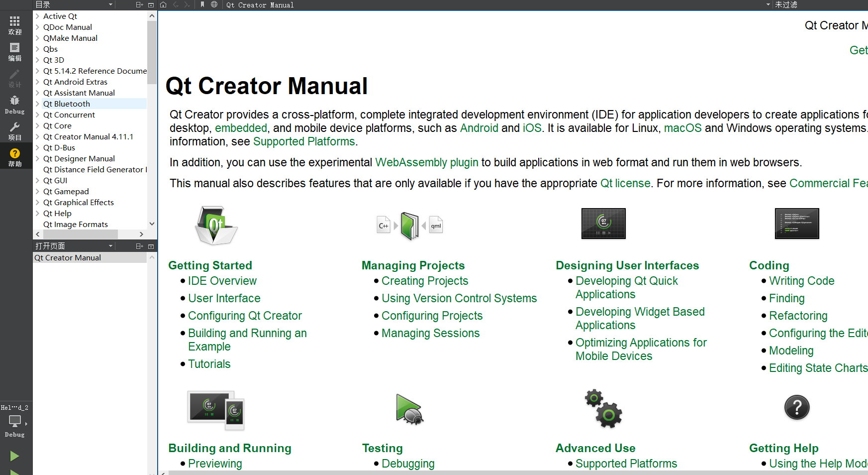
Task: Click the contents tree vertical scrollbar thumb
Action: (x=152, y=52)
